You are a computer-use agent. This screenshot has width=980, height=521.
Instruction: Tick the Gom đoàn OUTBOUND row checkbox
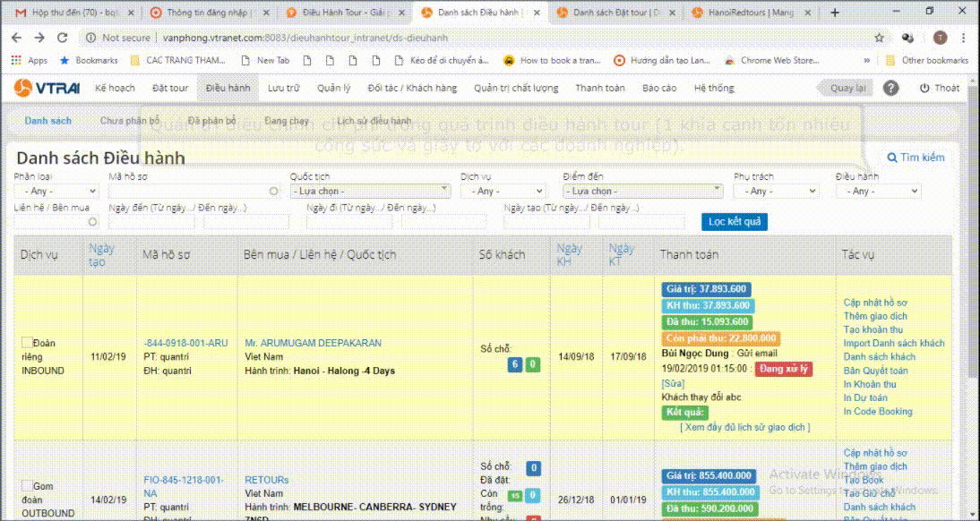[27, 486]
